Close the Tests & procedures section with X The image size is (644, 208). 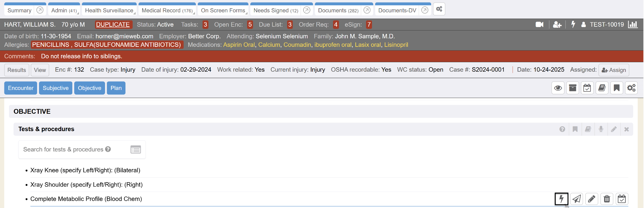(626, 129)
